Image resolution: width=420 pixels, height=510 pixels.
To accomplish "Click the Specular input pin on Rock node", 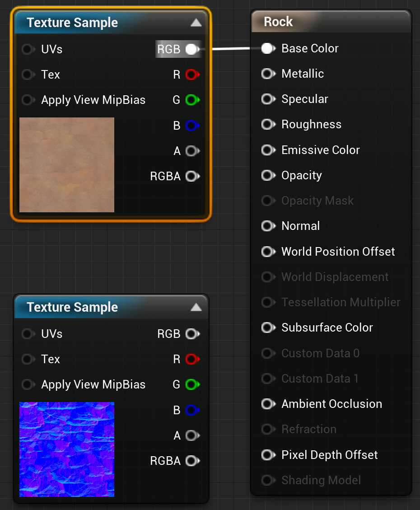I will (268, 99).
